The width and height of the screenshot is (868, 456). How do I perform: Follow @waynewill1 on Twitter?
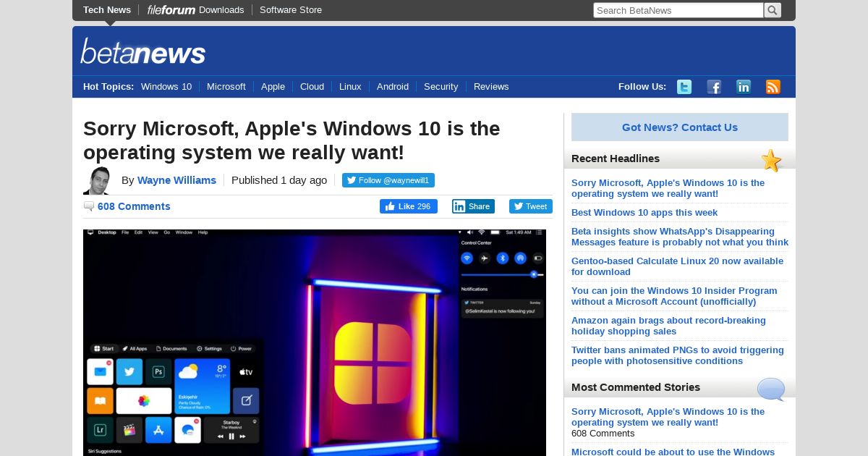pyautogui.click(x=388, y=180)
